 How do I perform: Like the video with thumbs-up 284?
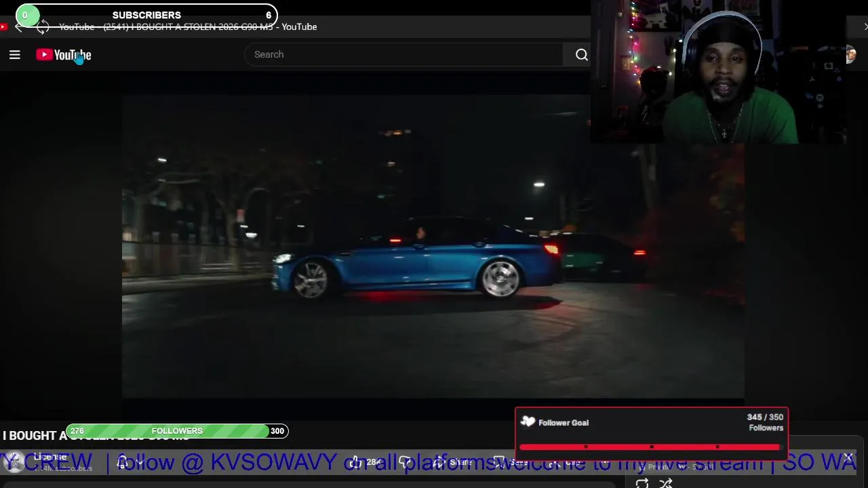click(x=366, y=462)
